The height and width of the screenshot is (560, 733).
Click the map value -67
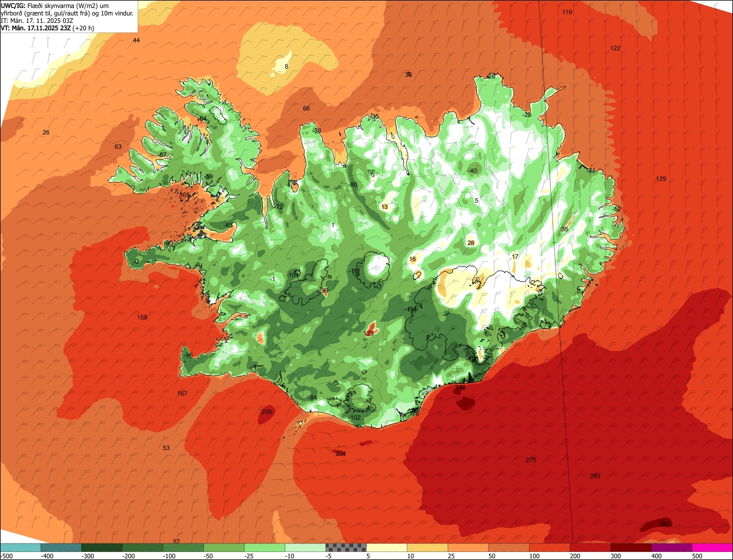(162, 155)
